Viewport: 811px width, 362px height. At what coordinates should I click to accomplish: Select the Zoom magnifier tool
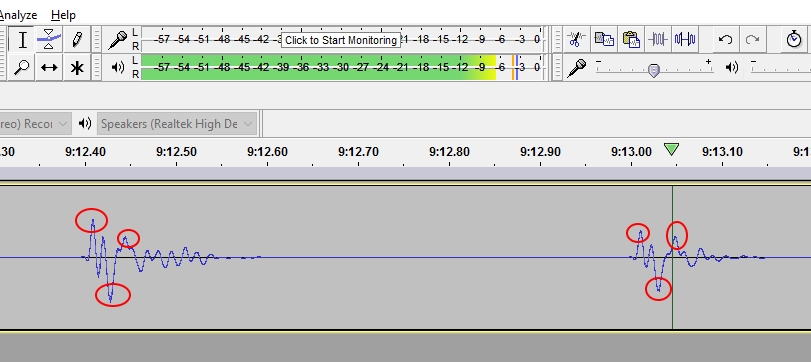[22, 67]
